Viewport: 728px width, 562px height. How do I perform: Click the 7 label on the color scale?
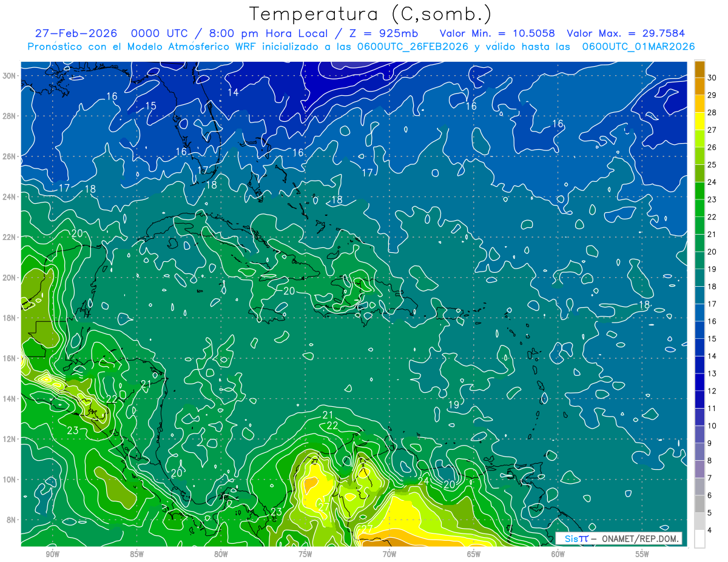[710, 478]
